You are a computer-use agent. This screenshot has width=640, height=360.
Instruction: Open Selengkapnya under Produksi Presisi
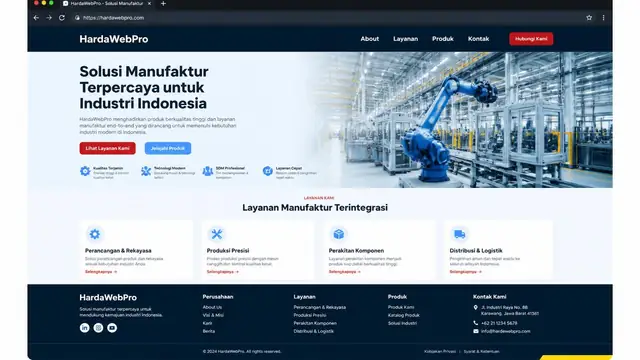[223, 272]
